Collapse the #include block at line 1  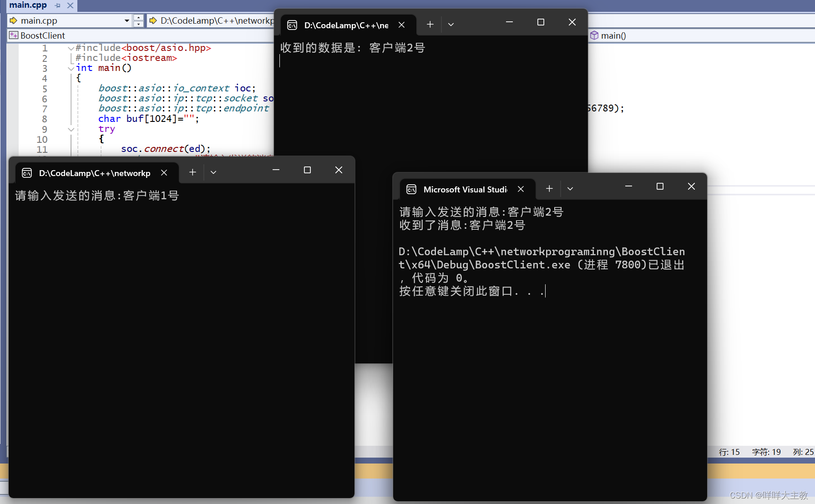click(71, 48)
